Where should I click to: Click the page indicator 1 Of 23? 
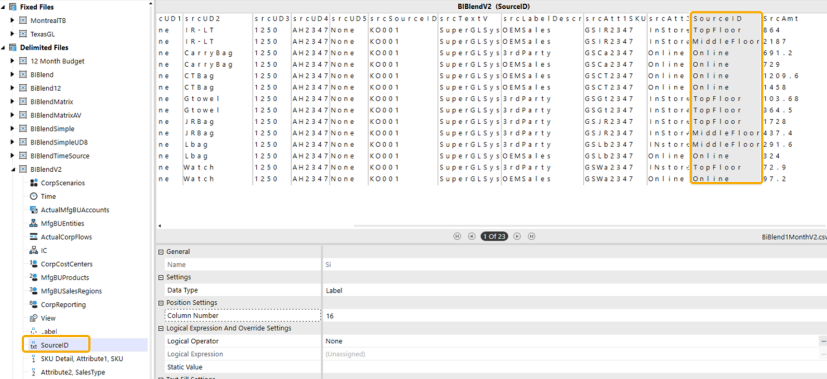(x=494, y=236)
